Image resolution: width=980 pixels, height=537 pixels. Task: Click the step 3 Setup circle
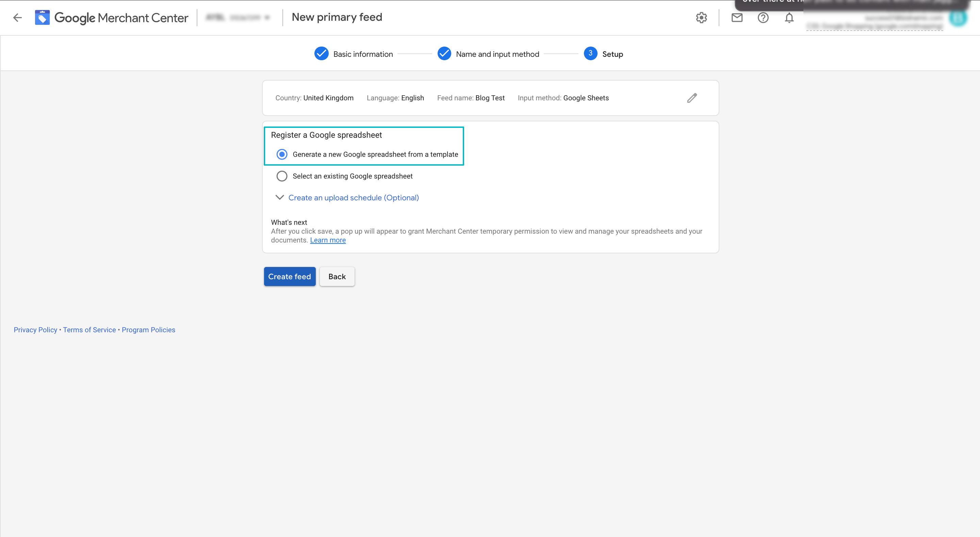tap(590, 54)
